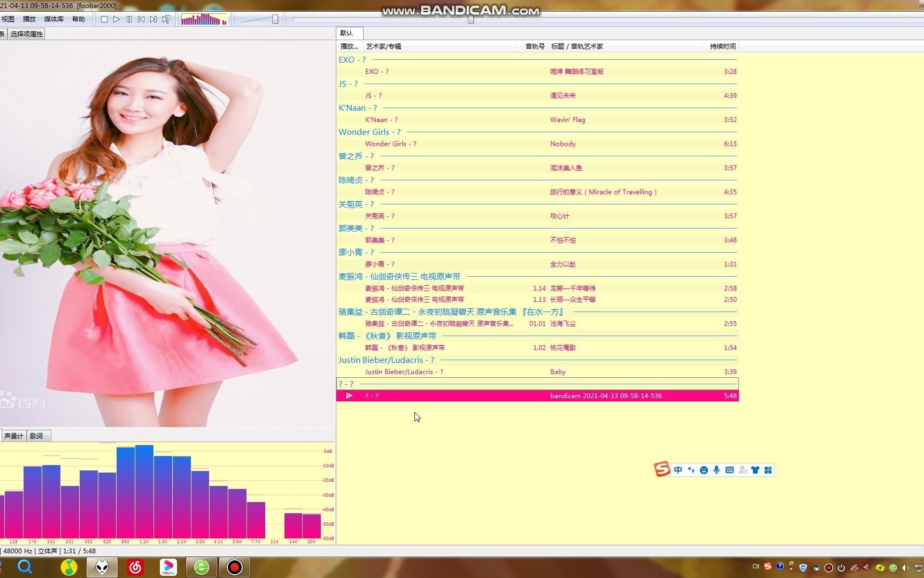Start voice input via the microphone icon

tap(717, 470)
